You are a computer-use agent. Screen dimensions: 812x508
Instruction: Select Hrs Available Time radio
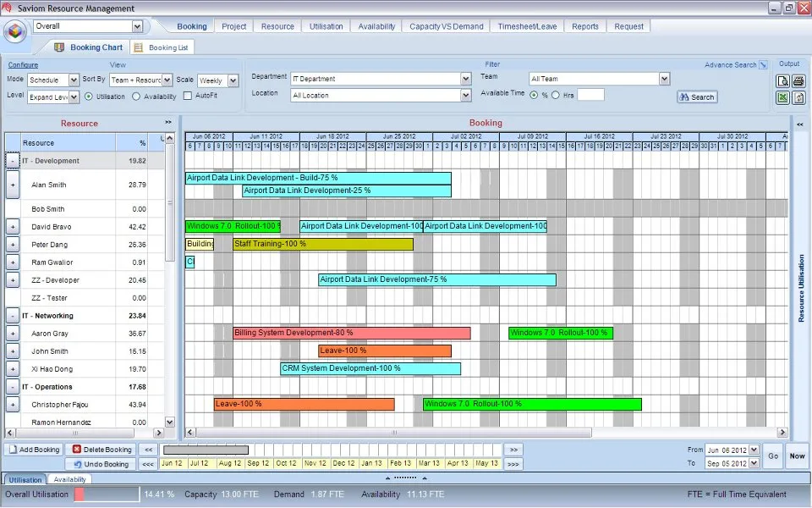click(556, 95)
